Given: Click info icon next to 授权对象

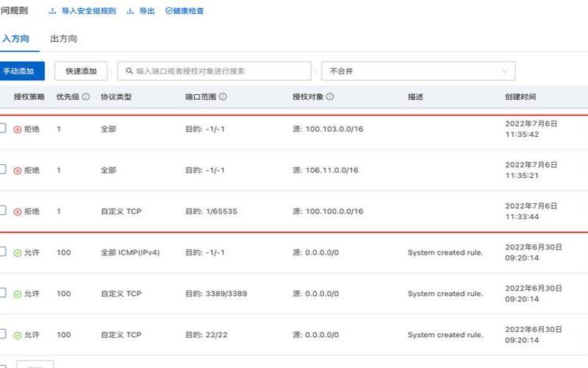Looking at the screenshot, I should [x=329, y=96].
